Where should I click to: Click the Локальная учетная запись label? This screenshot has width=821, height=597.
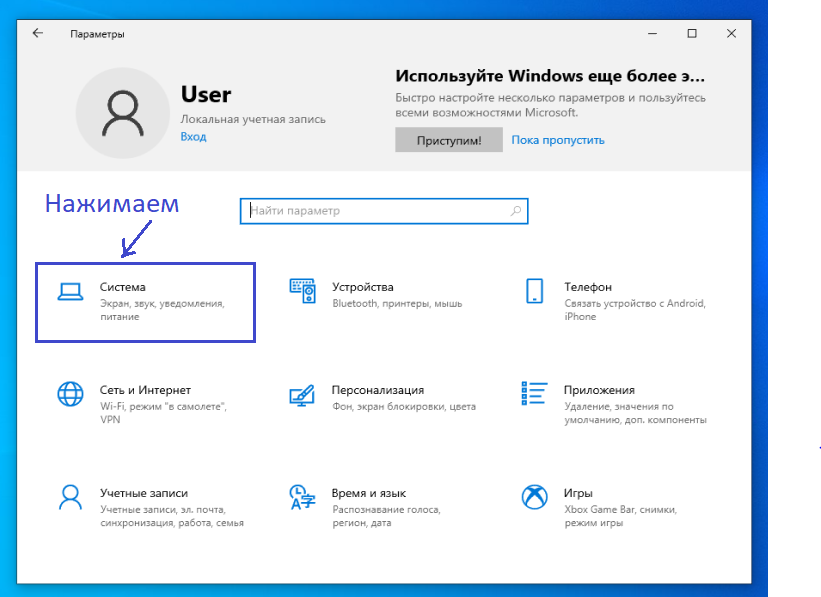point(253,119)
